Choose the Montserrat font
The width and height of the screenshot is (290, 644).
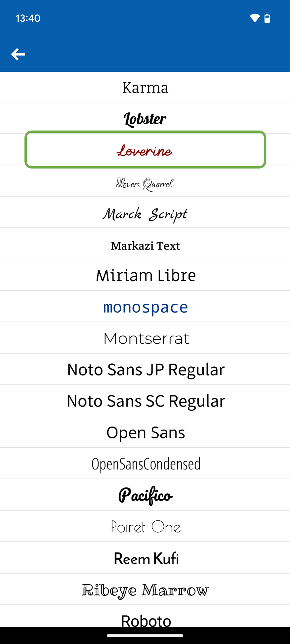pyautogui.click(x=145, y=338)
